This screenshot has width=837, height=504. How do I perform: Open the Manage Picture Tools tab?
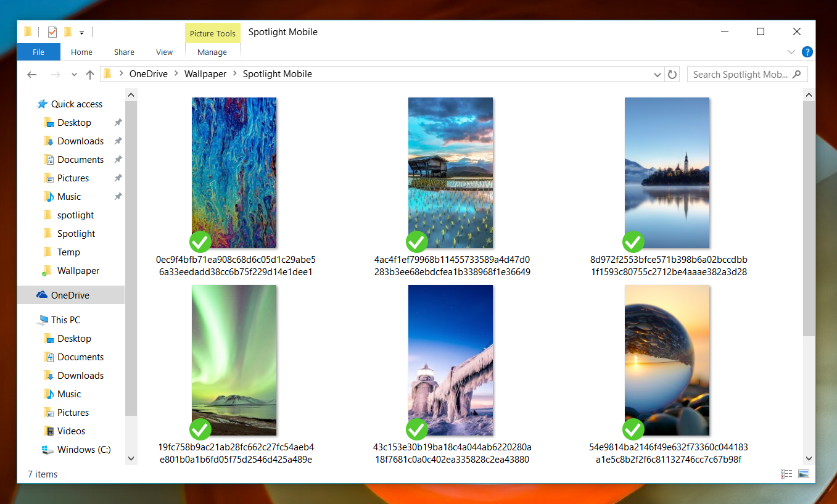tap(212, 52)
